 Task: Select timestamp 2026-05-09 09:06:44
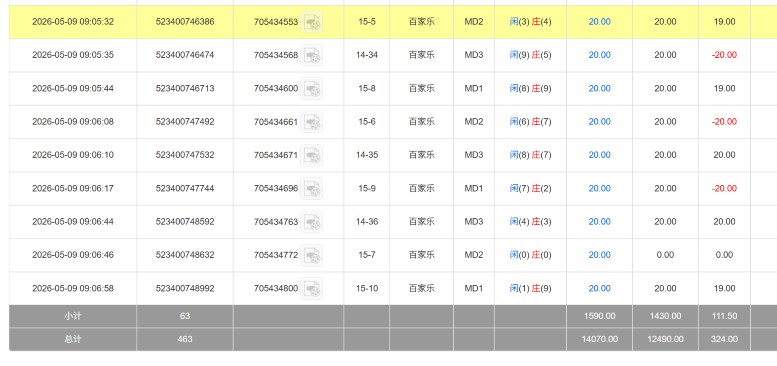tap(73, 221)
